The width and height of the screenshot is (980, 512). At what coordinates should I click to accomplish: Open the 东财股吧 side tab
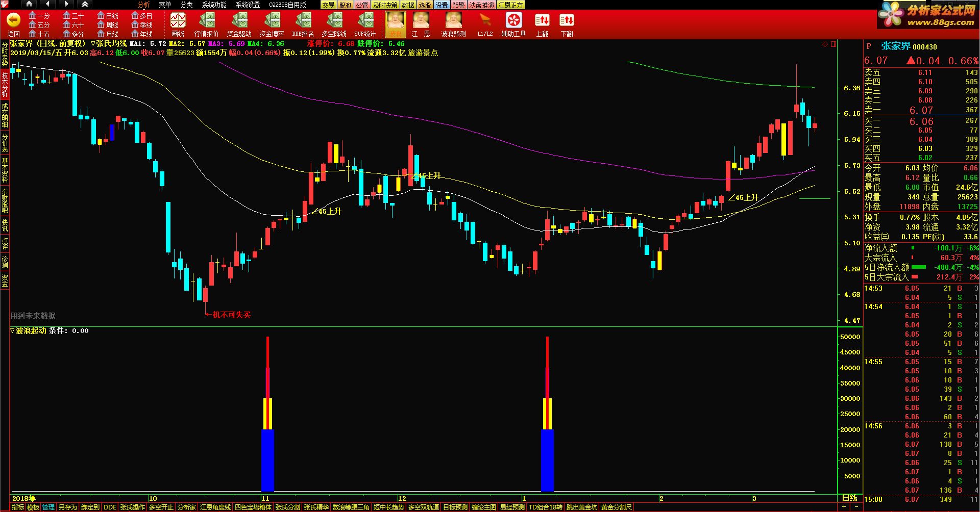(x=5, y=200)
